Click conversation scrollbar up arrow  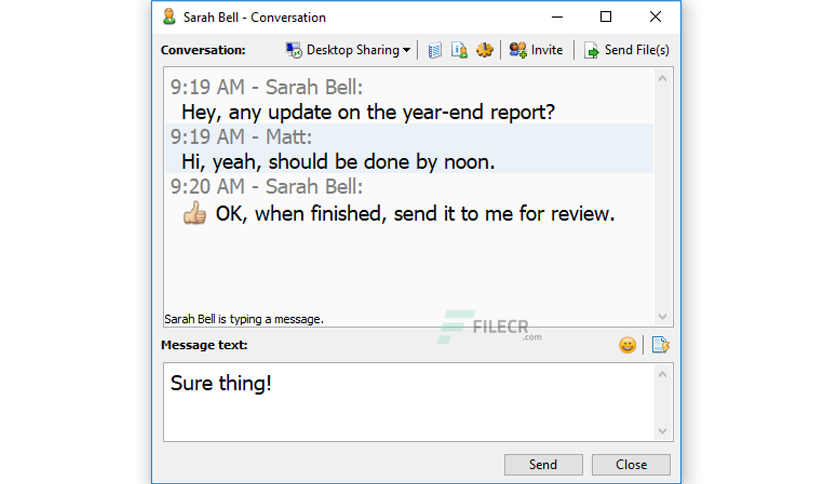662,78
